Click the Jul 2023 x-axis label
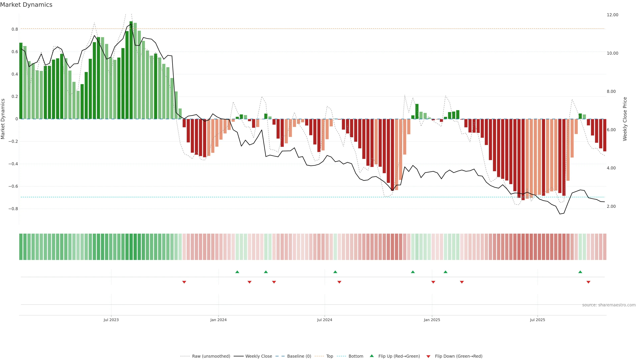Image resolution: width=644 pixels, height=362 pixels. point(111,320)
